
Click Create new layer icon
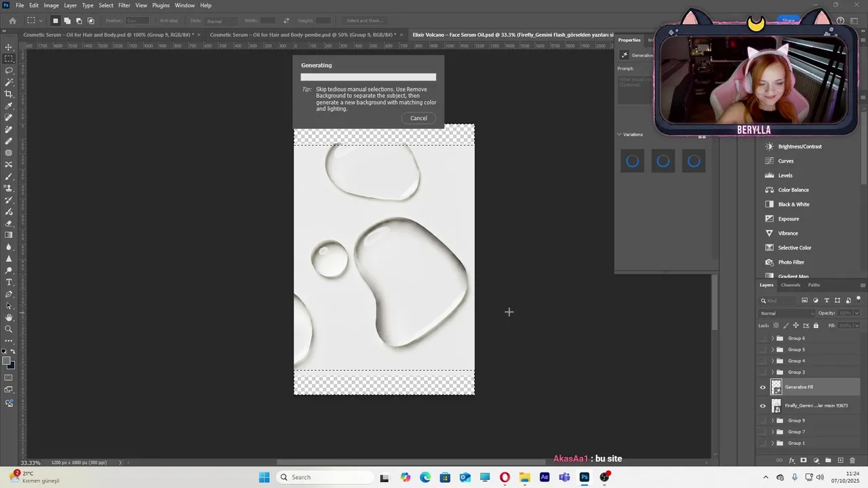(x=840, y=460)
